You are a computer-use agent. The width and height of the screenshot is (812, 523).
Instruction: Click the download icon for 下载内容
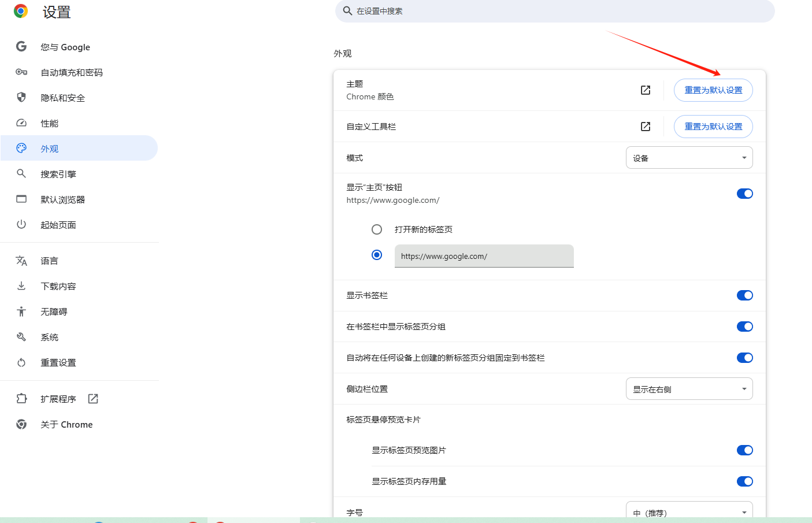(21, 285)
